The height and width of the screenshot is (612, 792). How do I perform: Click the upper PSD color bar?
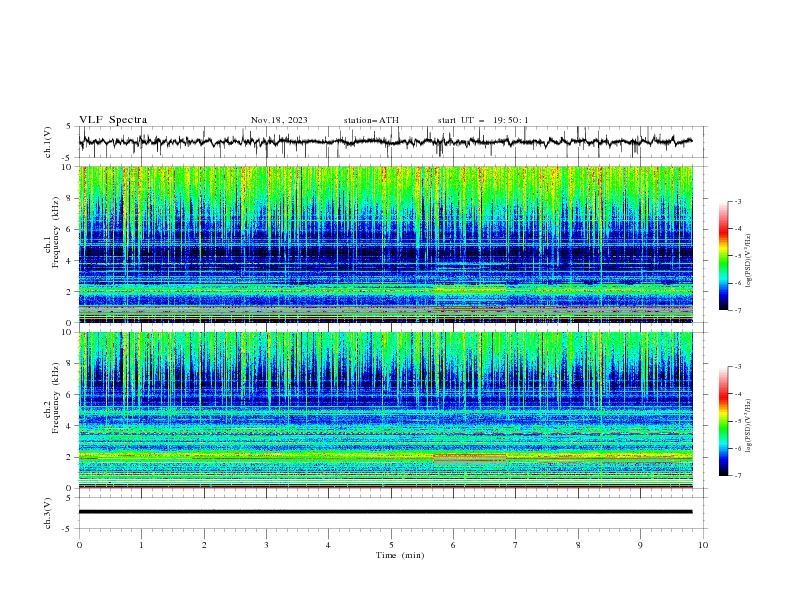[723, 256]
